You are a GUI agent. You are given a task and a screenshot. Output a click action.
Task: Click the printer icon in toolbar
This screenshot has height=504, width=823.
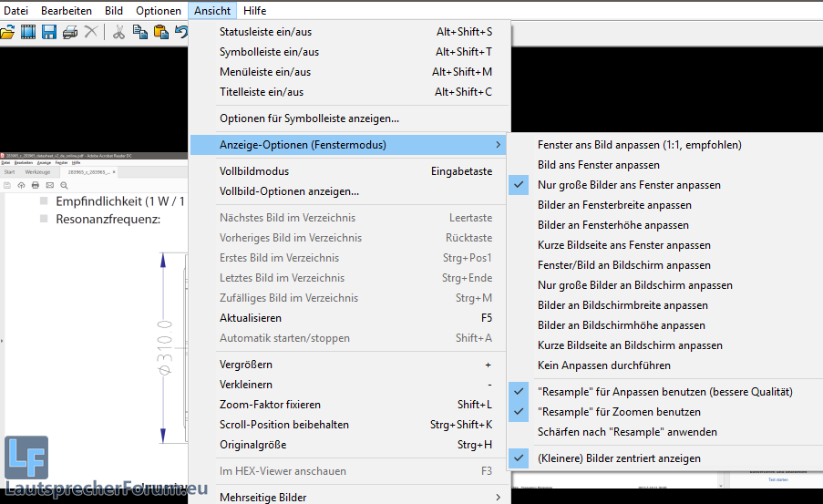coord(70,32)
